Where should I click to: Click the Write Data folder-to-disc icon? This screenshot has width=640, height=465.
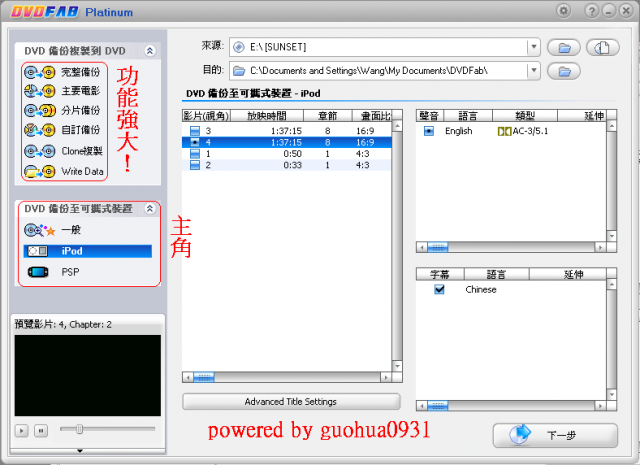(40, 171)
